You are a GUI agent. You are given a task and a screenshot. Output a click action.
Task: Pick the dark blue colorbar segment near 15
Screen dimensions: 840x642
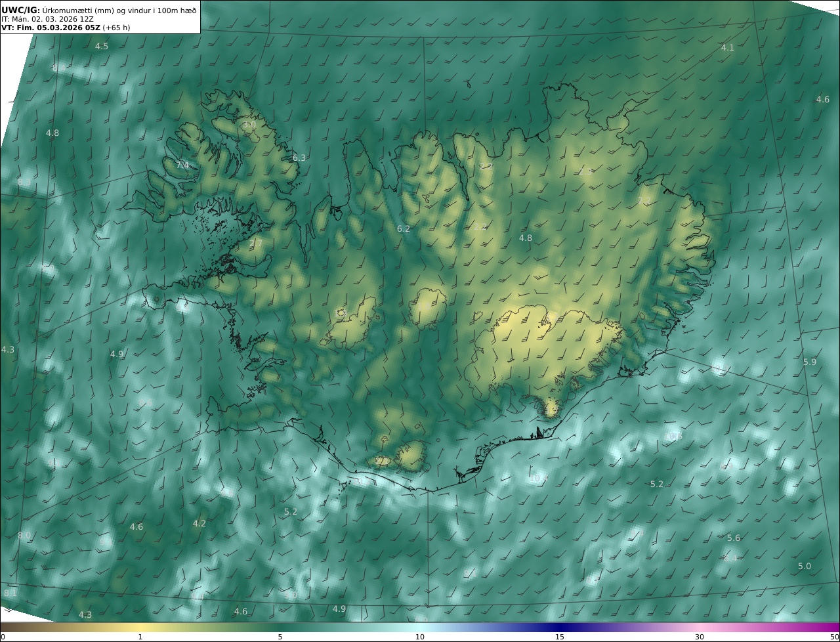click(x=560, y=627)
